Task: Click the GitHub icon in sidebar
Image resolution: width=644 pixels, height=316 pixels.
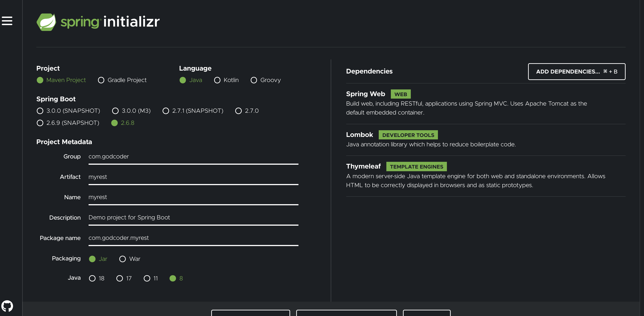Action: [x=7, y=306]
